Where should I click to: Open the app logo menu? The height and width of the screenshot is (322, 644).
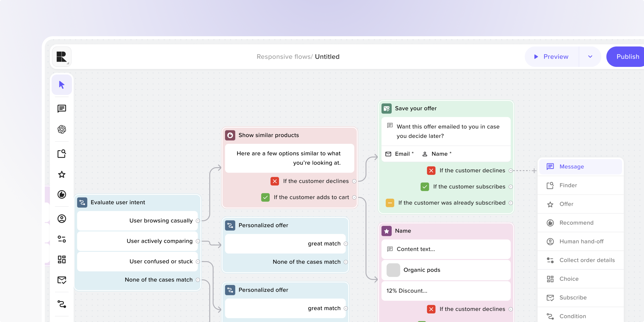point(62,57)
